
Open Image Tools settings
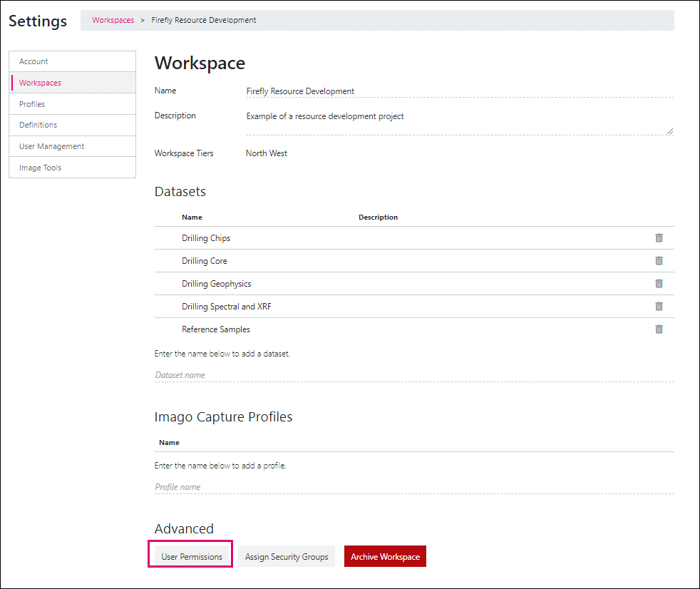(x=72, y=168)
